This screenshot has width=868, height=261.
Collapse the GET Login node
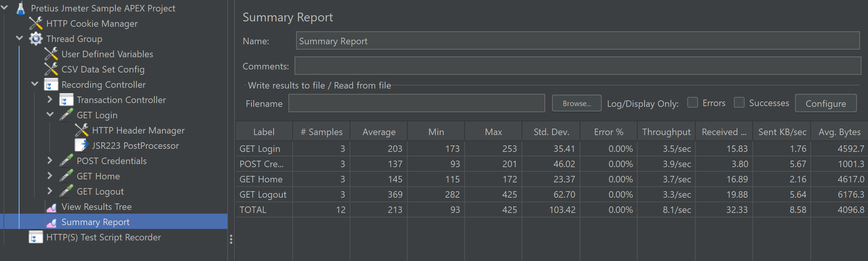pyautogui.click(x=50, y=114)
